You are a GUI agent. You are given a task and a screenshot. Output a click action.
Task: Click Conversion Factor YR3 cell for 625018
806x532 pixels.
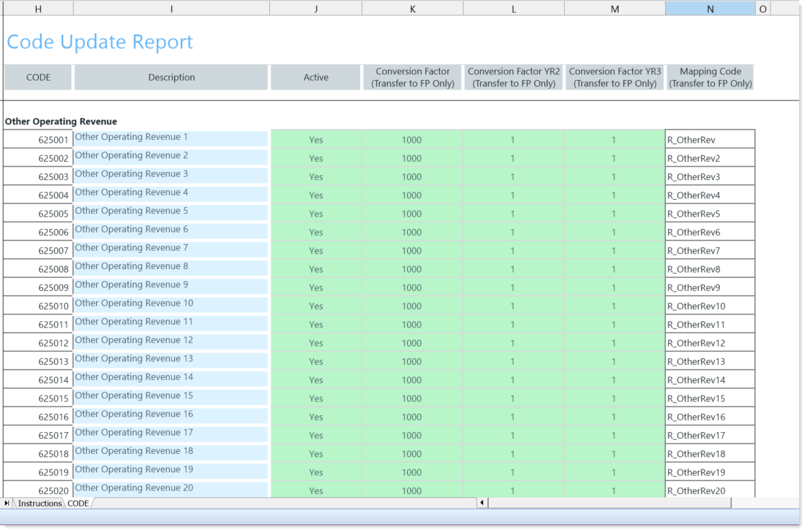click(614, 454)
